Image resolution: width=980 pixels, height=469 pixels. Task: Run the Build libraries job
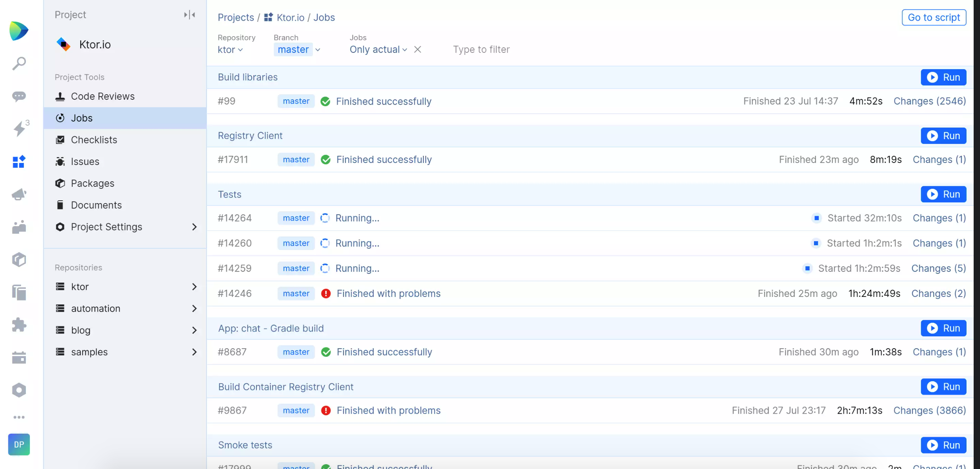point(943,77)
